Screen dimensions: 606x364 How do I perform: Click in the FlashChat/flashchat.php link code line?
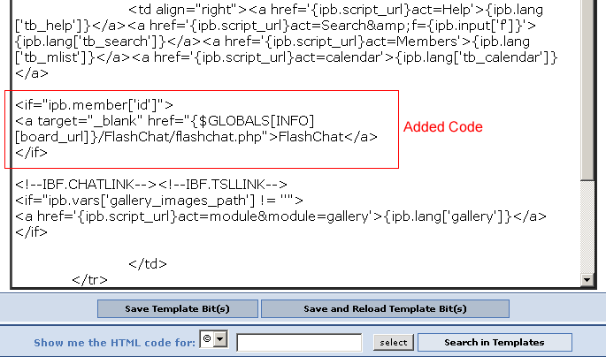(196, 137)
